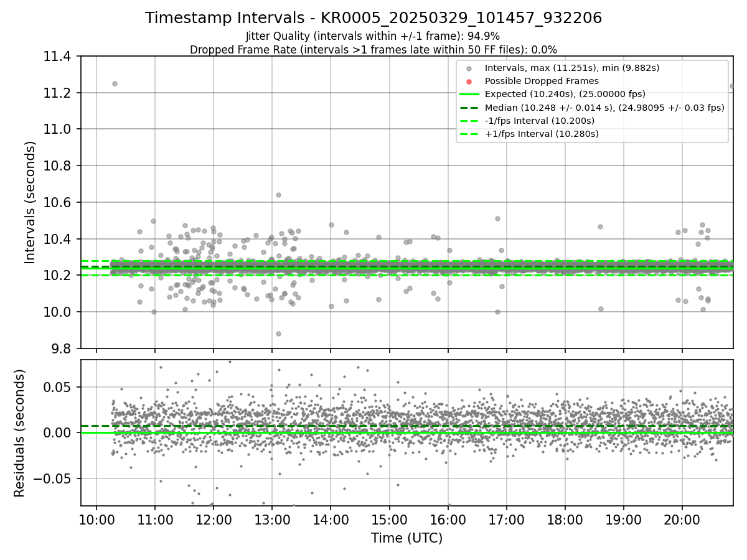Click the '10:00' x-axis tick label
Screen dimensions: 747x560
96,519
